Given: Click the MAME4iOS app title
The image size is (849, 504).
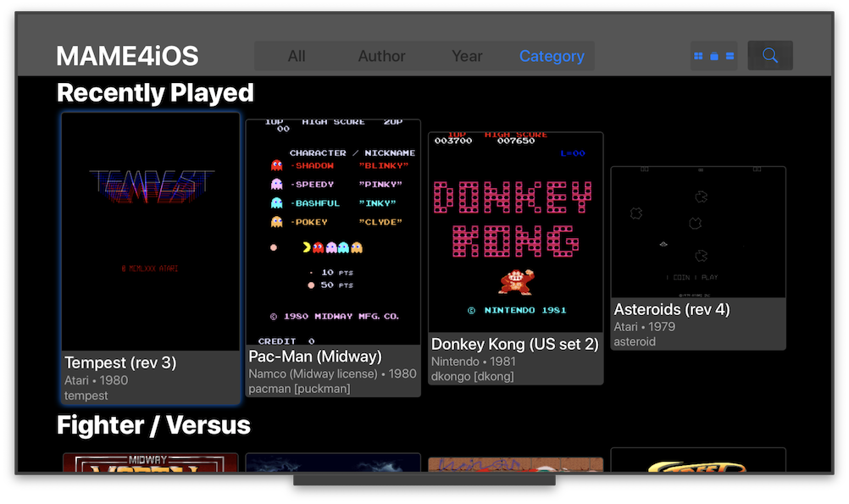Looking at the screenshot, I should coord(127,56).
